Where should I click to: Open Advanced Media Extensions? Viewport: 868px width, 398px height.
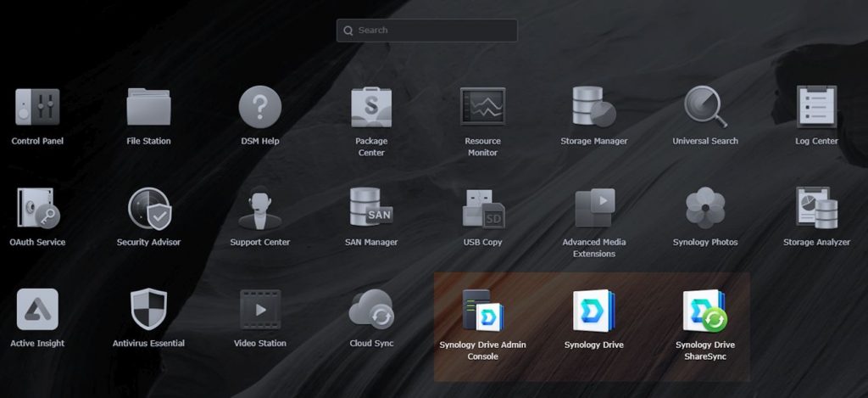[x=594, y=209]
